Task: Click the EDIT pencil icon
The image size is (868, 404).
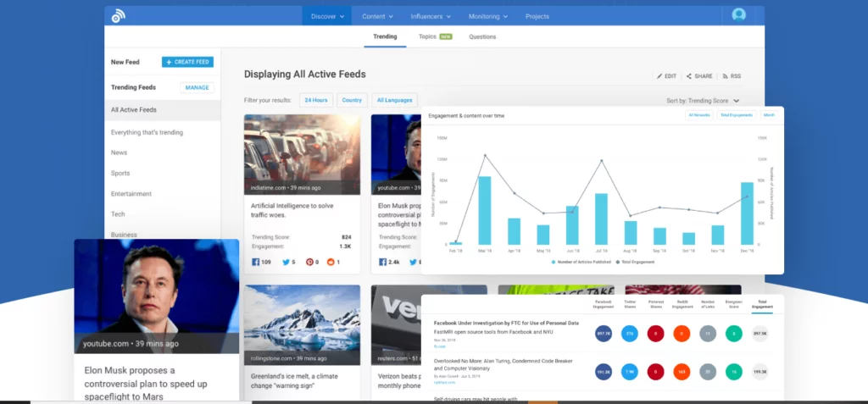Action: click(x=659, y=76)
